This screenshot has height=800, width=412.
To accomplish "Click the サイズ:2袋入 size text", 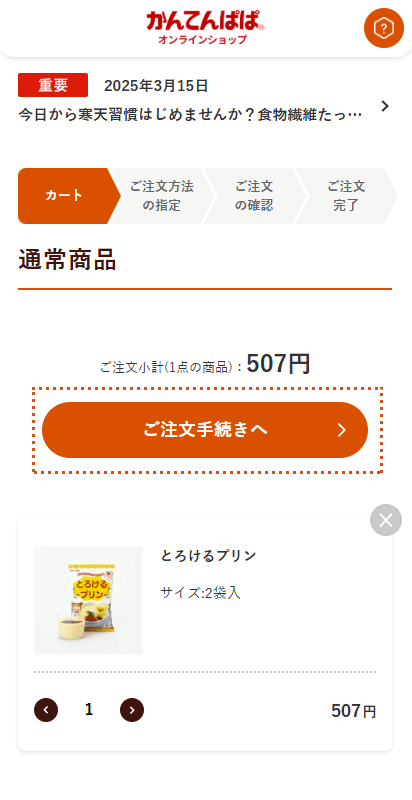I will coord(200,593).
